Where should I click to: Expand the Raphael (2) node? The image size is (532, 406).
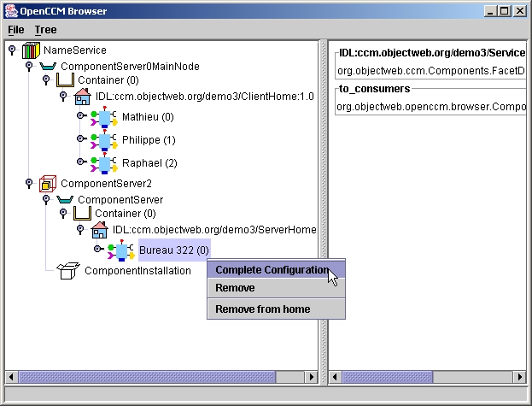click(x=81, y=162)
